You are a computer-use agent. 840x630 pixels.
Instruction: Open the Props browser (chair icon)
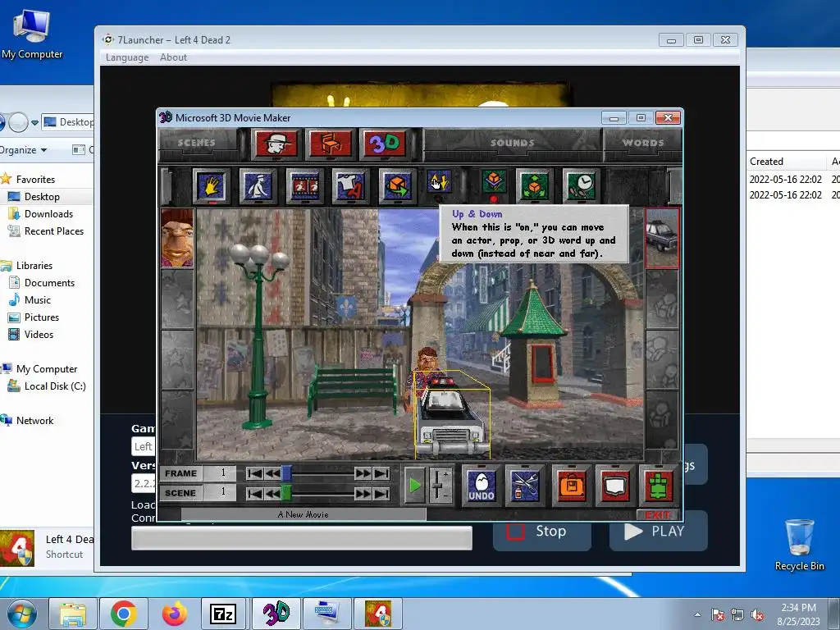tap(331, 144)
